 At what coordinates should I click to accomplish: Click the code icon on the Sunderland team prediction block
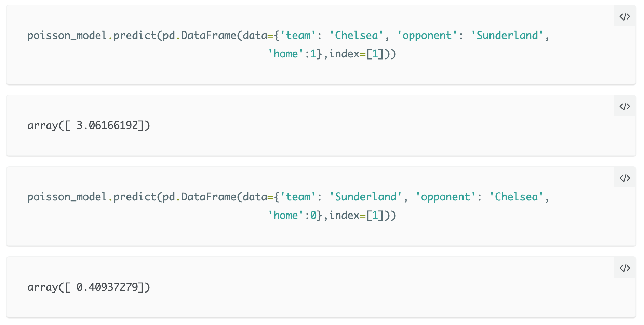(x=625, y=178)
